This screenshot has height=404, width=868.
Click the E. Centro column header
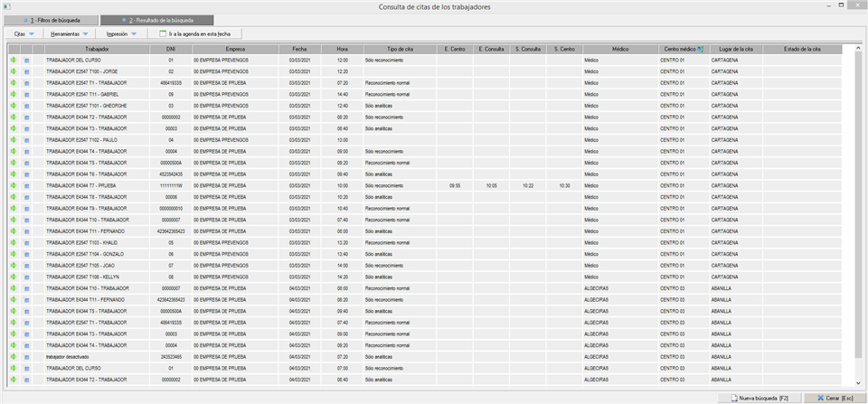click(455, 49)
